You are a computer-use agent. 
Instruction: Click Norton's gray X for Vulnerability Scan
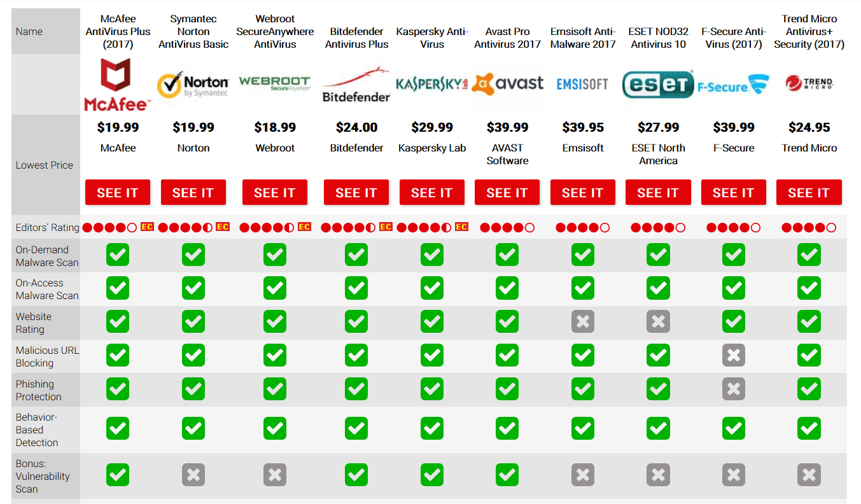click(x=193, y=475)
